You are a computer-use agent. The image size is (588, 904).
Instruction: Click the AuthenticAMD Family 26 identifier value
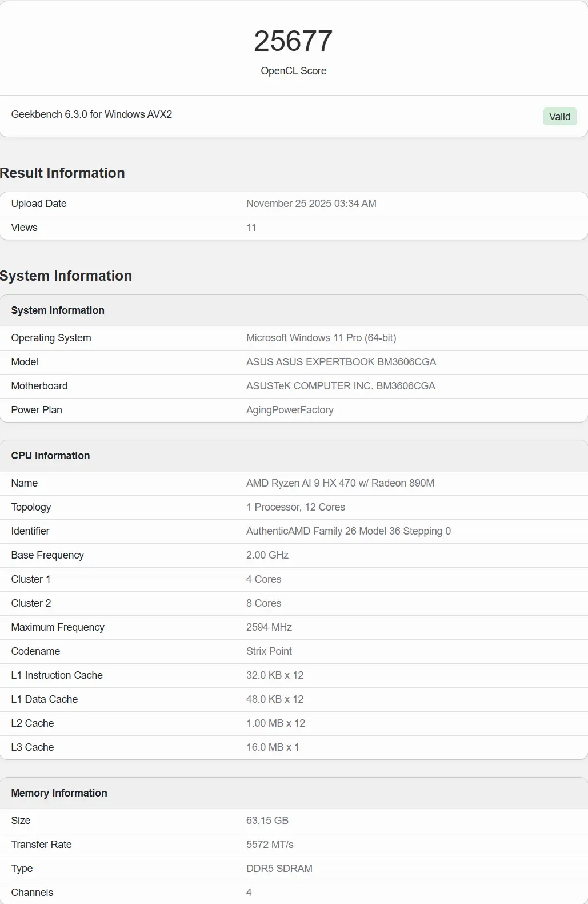pos(348,531)
